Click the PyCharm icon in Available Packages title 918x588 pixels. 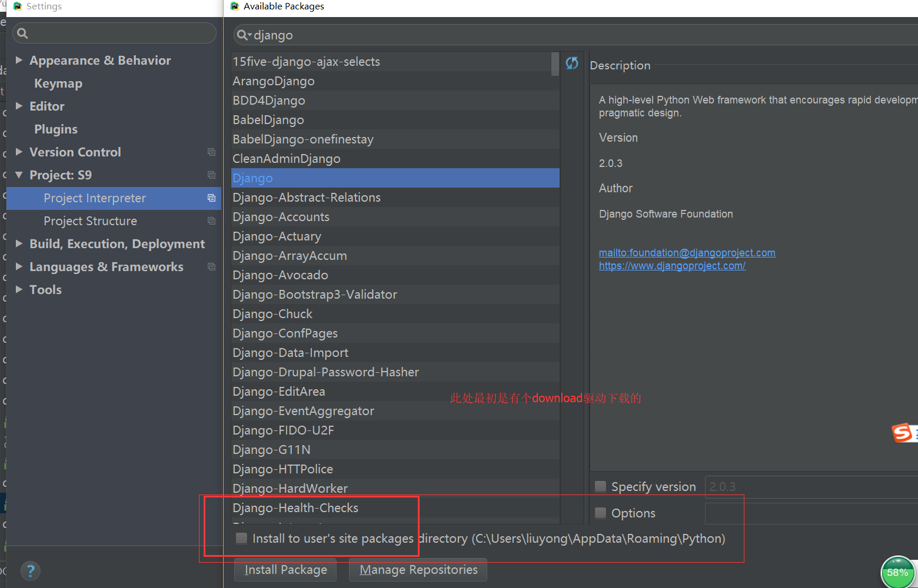coord(235,6)
